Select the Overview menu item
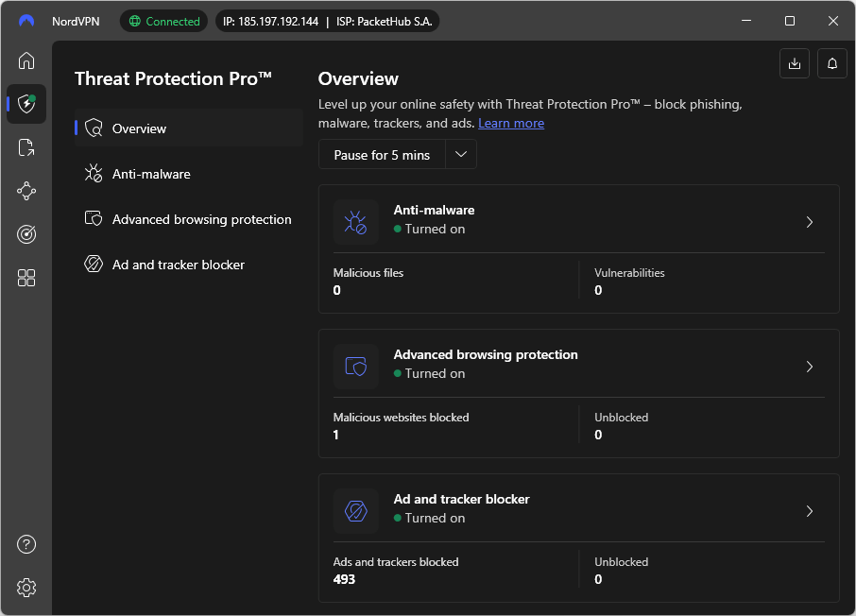 click(x=139, y=128)
